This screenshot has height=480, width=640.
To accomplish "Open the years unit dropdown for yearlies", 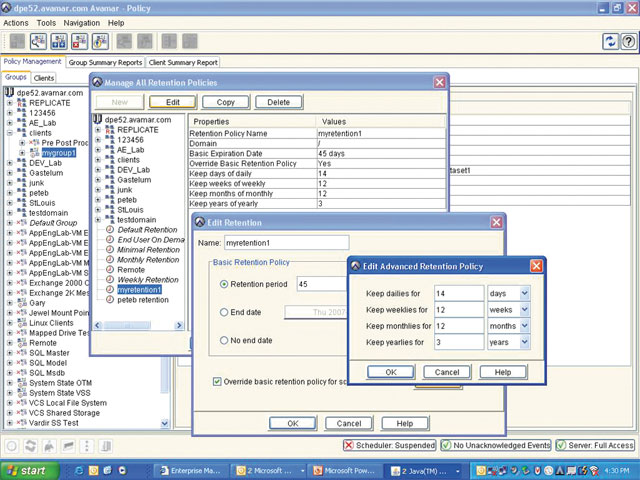I will pos(525,342).
